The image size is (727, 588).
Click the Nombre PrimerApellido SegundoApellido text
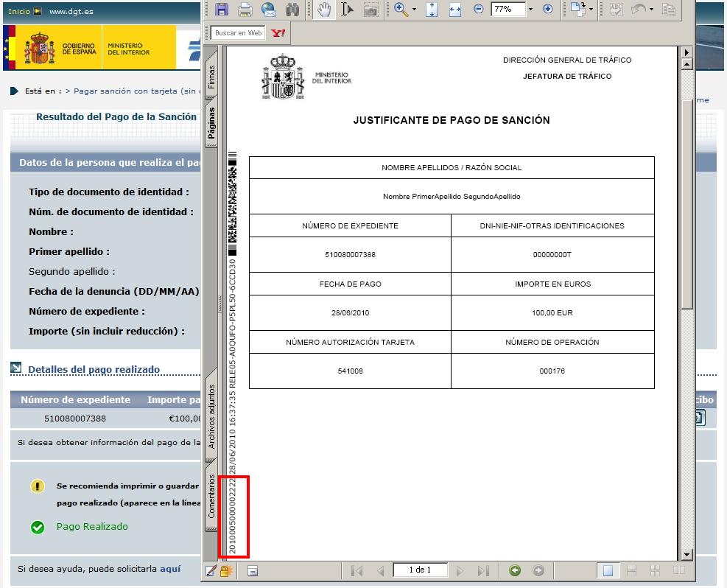(x=452, y=197)
